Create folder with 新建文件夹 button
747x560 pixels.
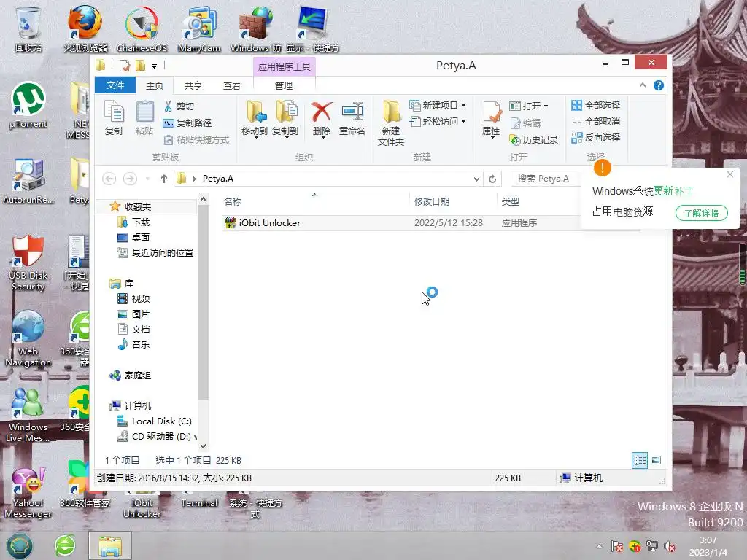(391, 122)
